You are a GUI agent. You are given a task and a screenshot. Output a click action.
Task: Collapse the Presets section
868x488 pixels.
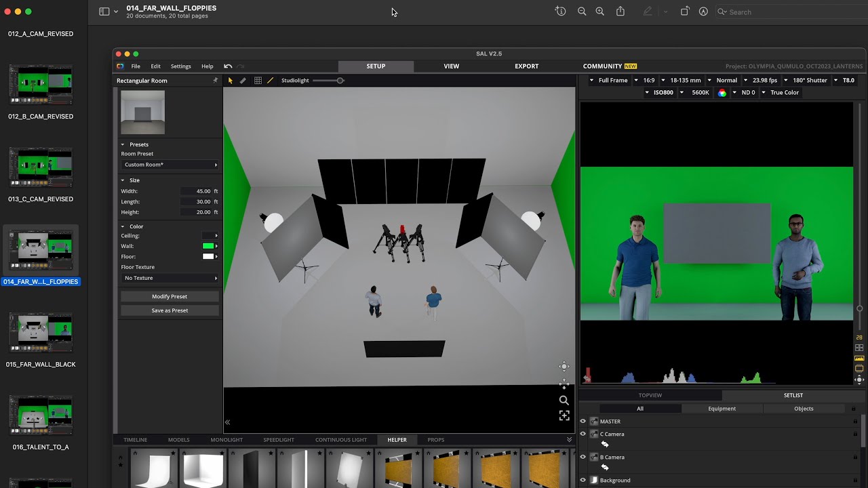coord(123,144)
